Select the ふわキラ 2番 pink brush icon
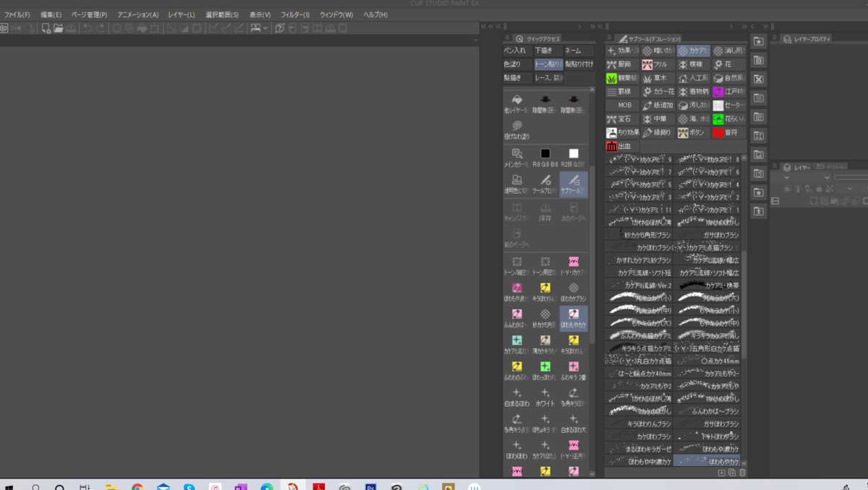Screen dimensions: 868x490 coord(574,370)
